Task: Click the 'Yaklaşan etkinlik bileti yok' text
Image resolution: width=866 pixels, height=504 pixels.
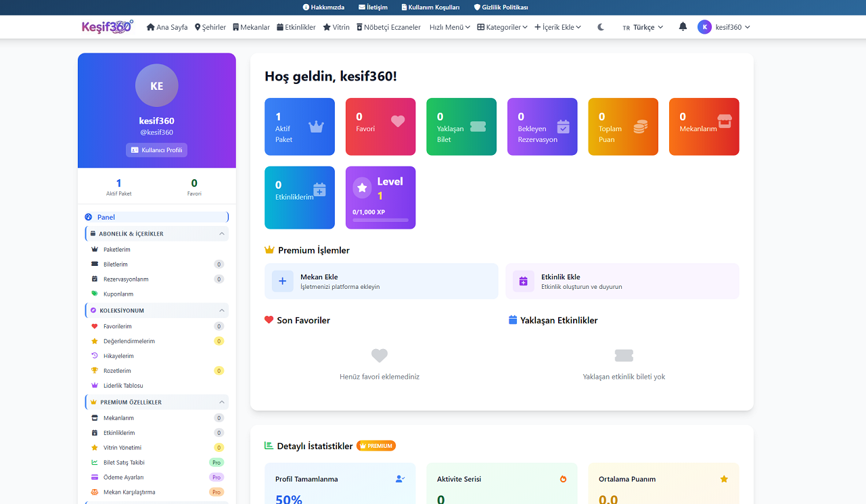Action: [624, 377]
